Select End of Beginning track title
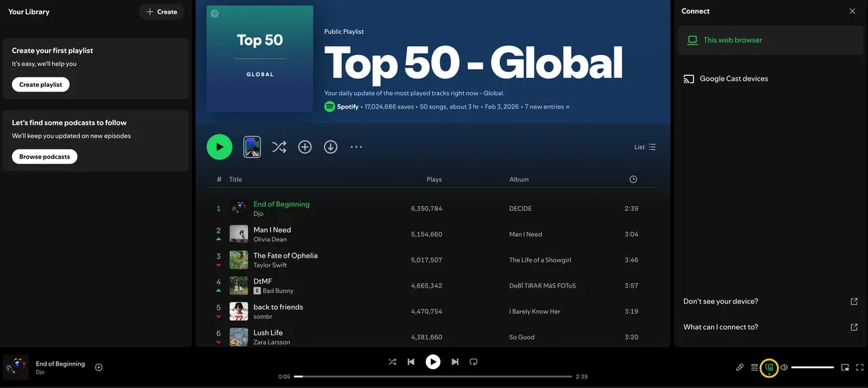Viewport: 868px width, 388px height. pos(281,204)
